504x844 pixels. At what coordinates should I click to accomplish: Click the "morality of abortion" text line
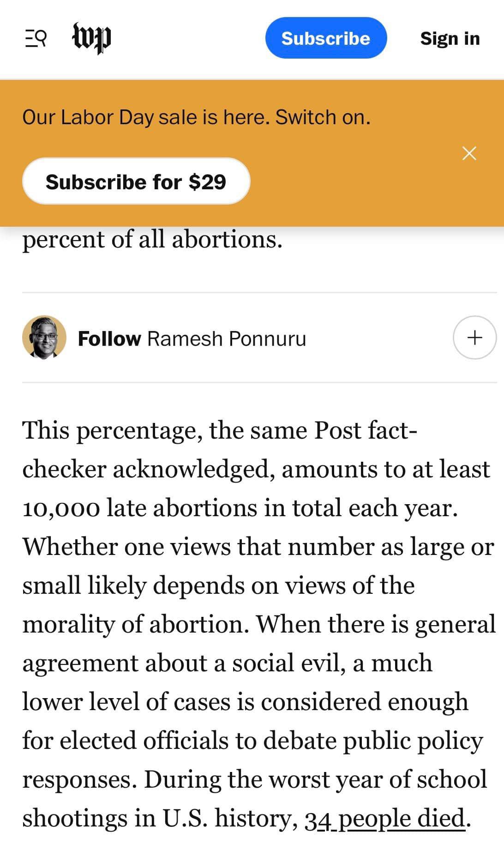(x=258, y=624)
